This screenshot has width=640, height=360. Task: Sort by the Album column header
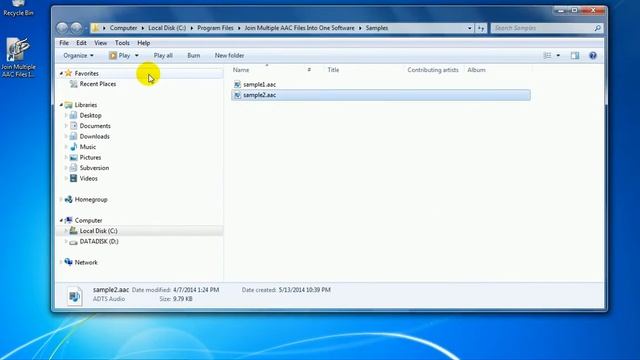(476, 70)
